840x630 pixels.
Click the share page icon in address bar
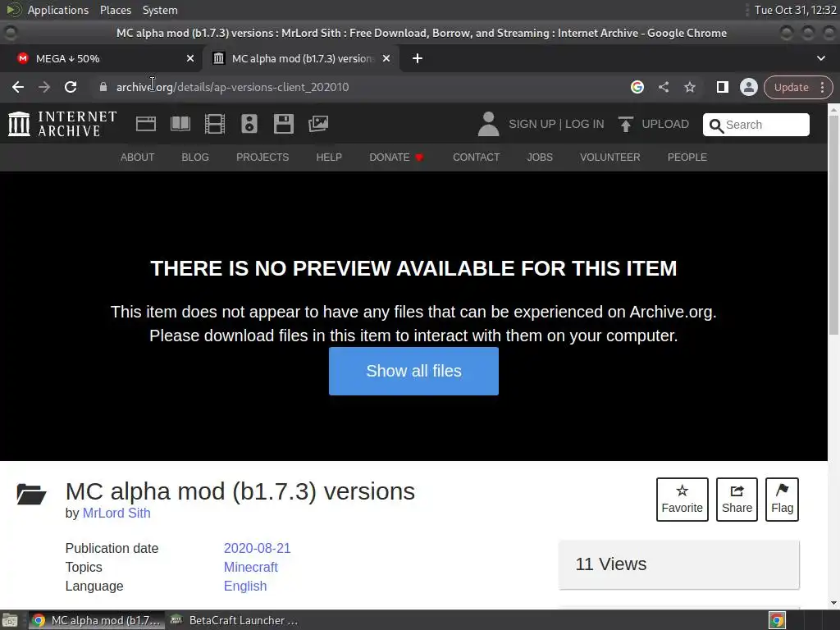point(664,87)
